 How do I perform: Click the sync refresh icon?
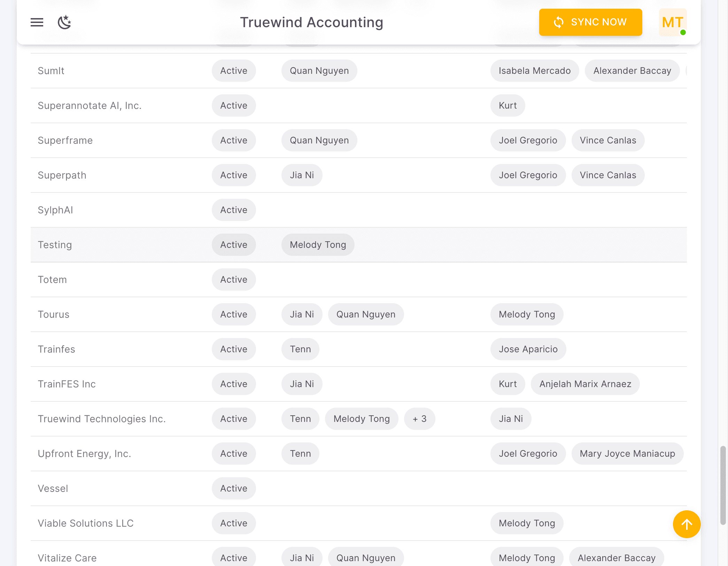[x=559, y=22]
